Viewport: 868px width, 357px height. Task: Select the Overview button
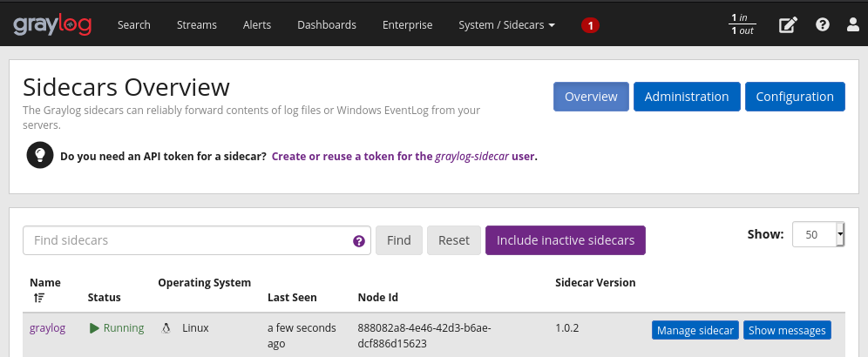(x=591, y=97)
